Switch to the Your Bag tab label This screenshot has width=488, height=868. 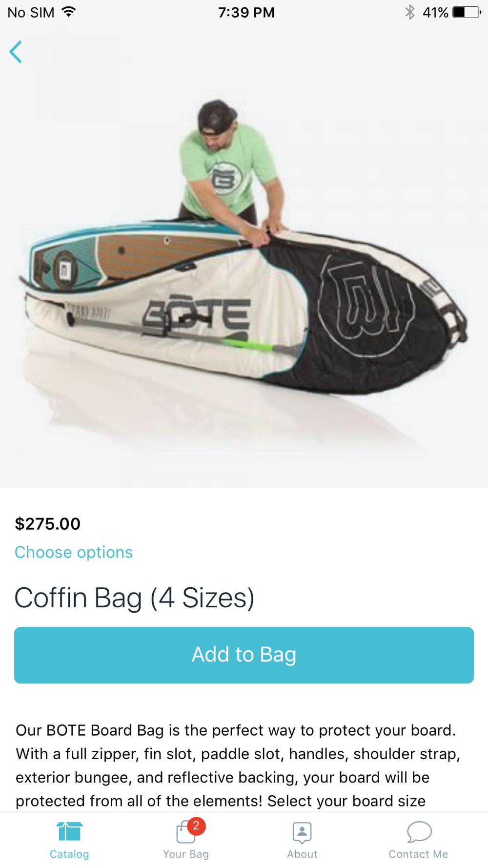pyautogui.click(x=186, y=854)
